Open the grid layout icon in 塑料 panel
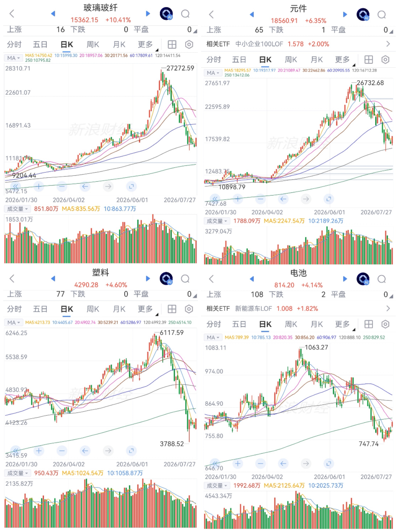 tap(172, 309)
